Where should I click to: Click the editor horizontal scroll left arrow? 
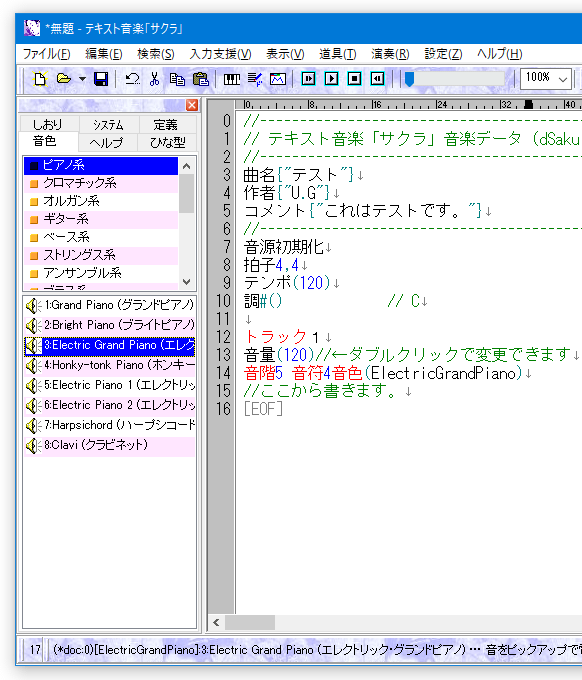(x=216, y=623)
